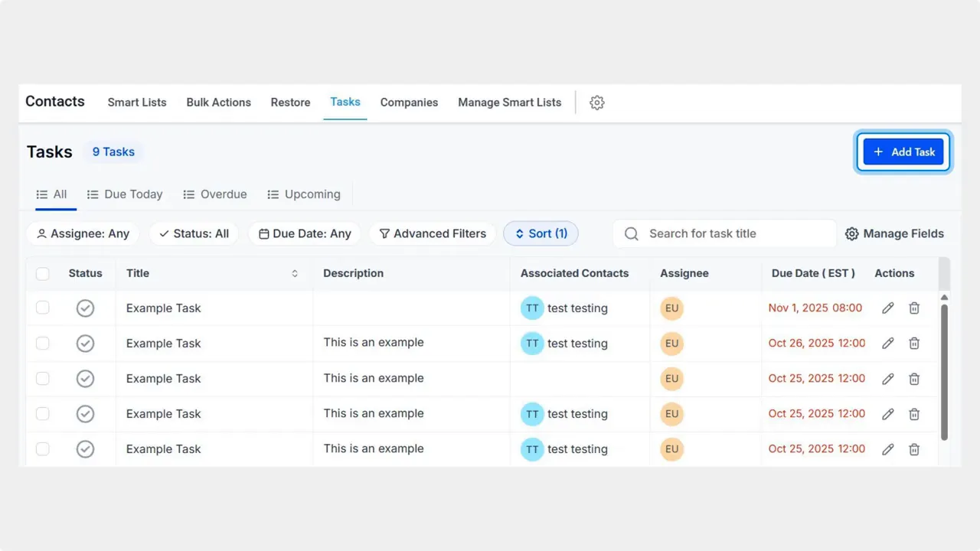Click the edit pencil for the first Example Task

pyautogui.click(x=887, y=308)
